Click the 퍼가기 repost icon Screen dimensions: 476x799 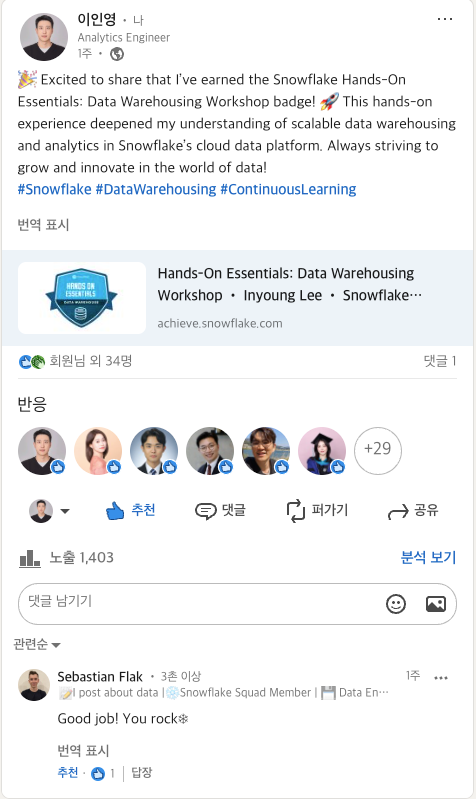coord(295,511)
